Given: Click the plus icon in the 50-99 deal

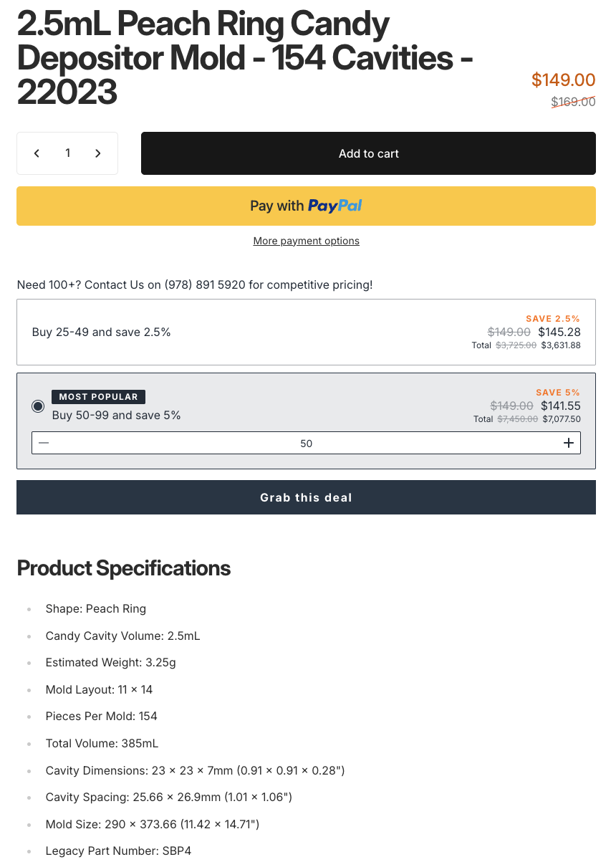Looking at the screenshot, I should coord(569,443).
